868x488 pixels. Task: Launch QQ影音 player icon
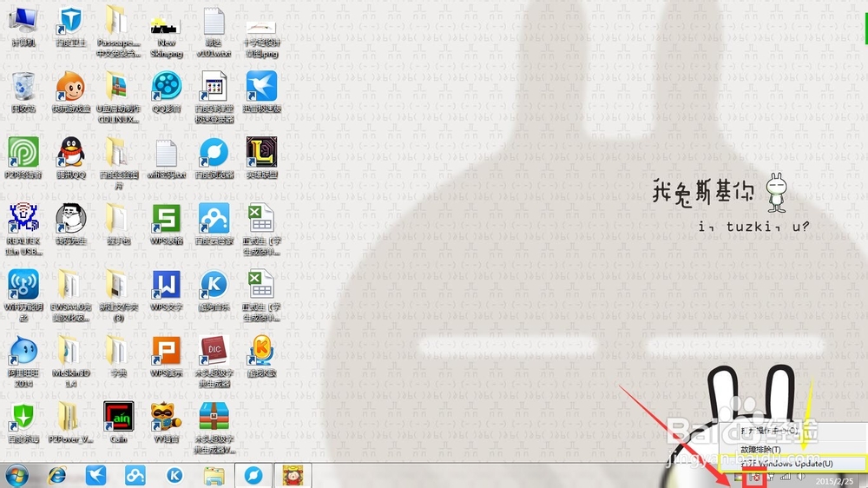166,92
